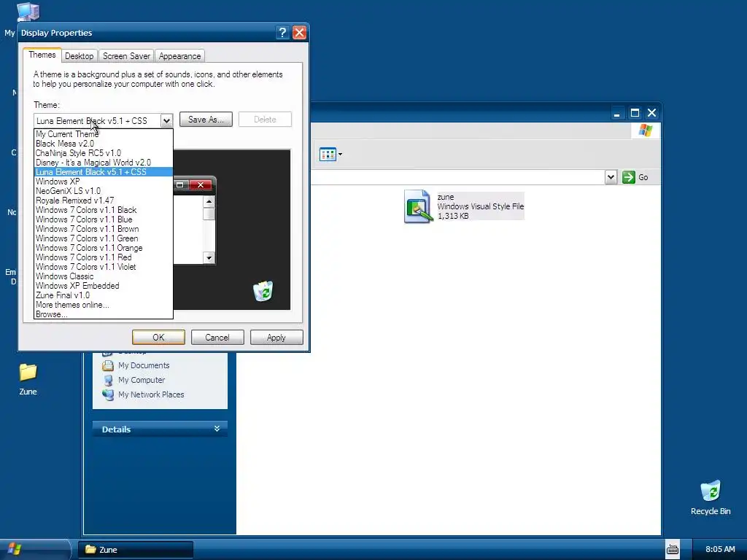Click the Display Properties help question icon
This screenshot has height=560, width=747.
click(282, 32)
